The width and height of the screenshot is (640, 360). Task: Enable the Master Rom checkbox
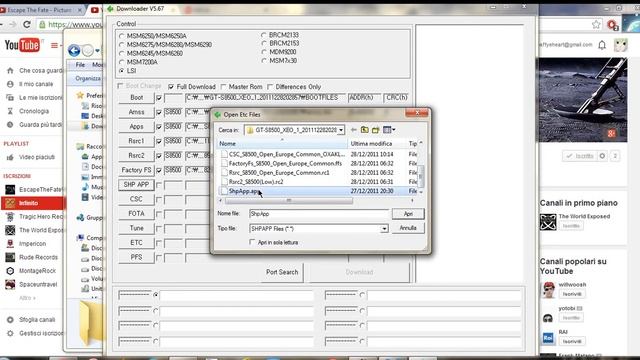223,87
